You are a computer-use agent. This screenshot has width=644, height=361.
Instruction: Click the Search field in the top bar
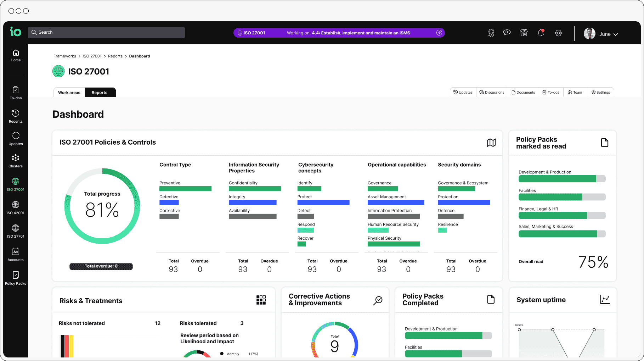tap(106, 32)
